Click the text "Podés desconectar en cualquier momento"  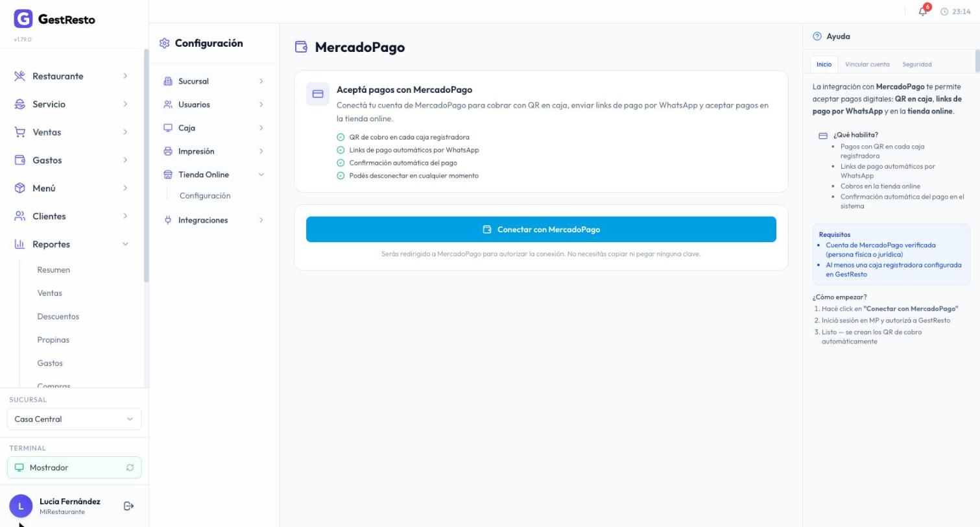click(414, 176)
